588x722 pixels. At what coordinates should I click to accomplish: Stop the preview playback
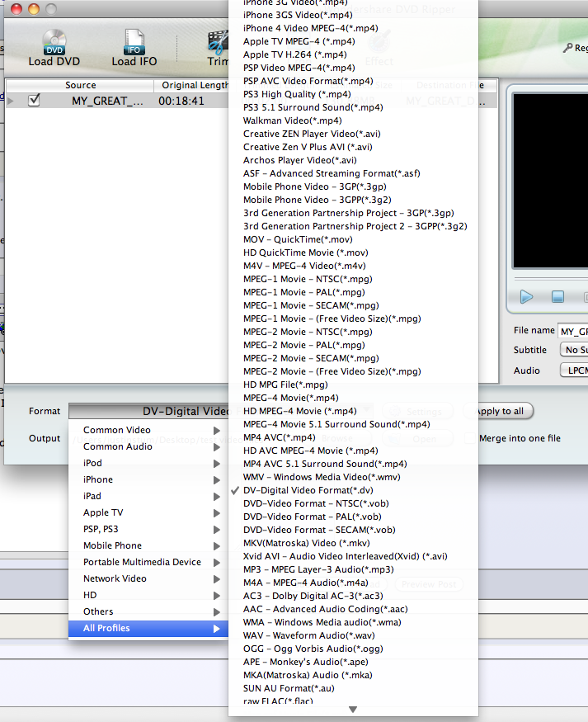[557, 296]
